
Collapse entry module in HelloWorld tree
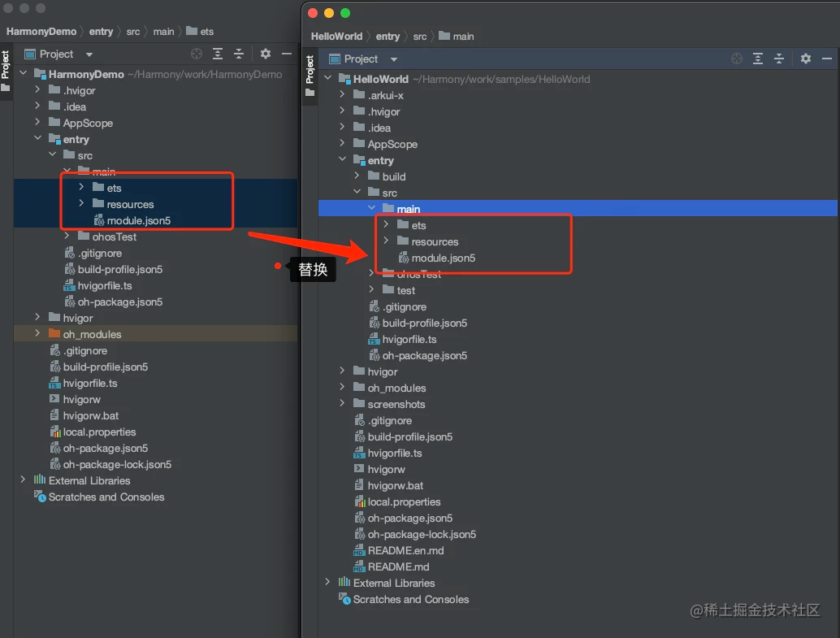(342, 160)
